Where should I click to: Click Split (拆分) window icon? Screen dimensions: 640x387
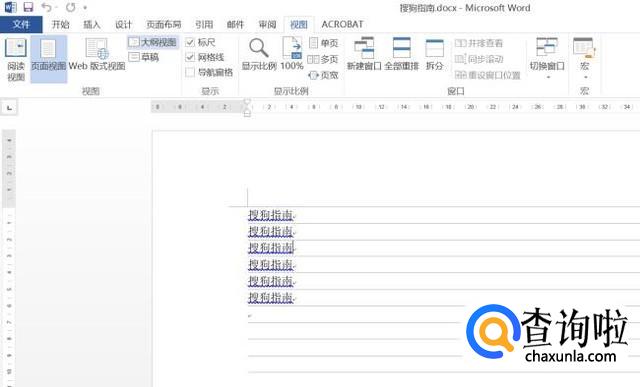[x=434, y=54]
